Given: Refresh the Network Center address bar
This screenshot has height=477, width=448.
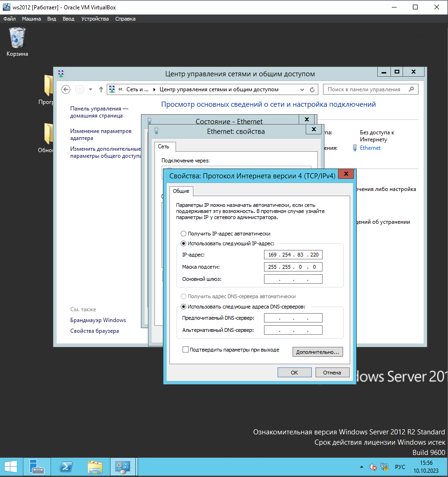Looking at the screenshot, I should pyautogui.click(x=312, y=89).
